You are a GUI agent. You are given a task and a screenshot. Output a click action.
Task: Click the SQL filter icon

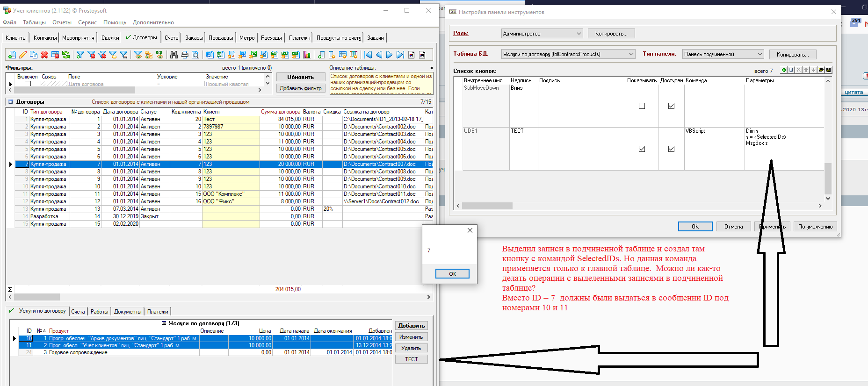click(x=159, y=55)
